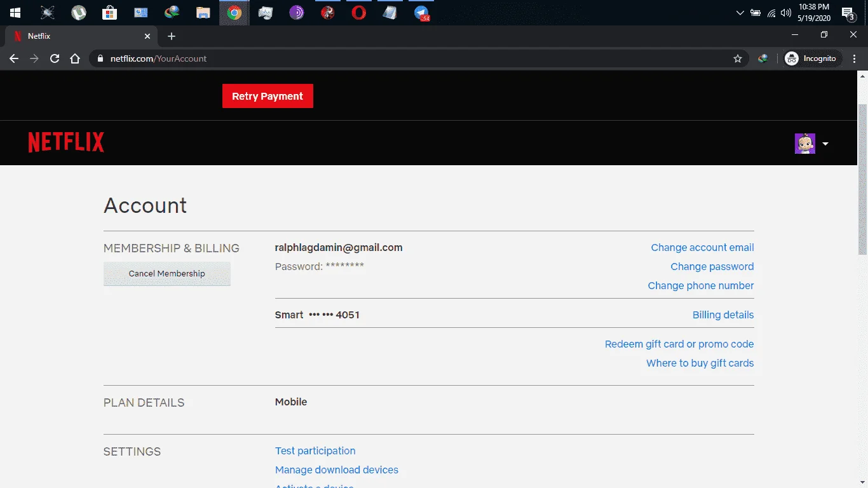Open the notepad taskbar icon
The height and width of the screenshot is (488, 868).
pyautogui.click(x=390, y=13)
